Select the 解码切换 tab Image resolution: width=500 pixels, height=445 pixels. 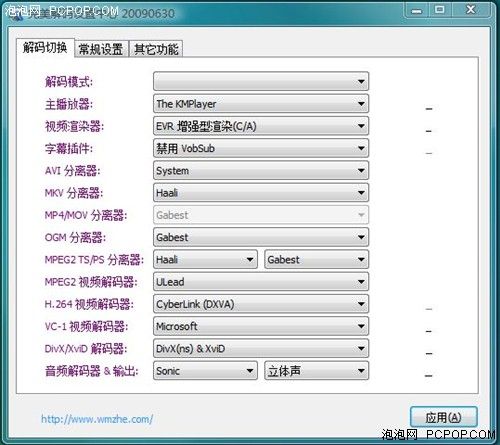coord(45,48)
